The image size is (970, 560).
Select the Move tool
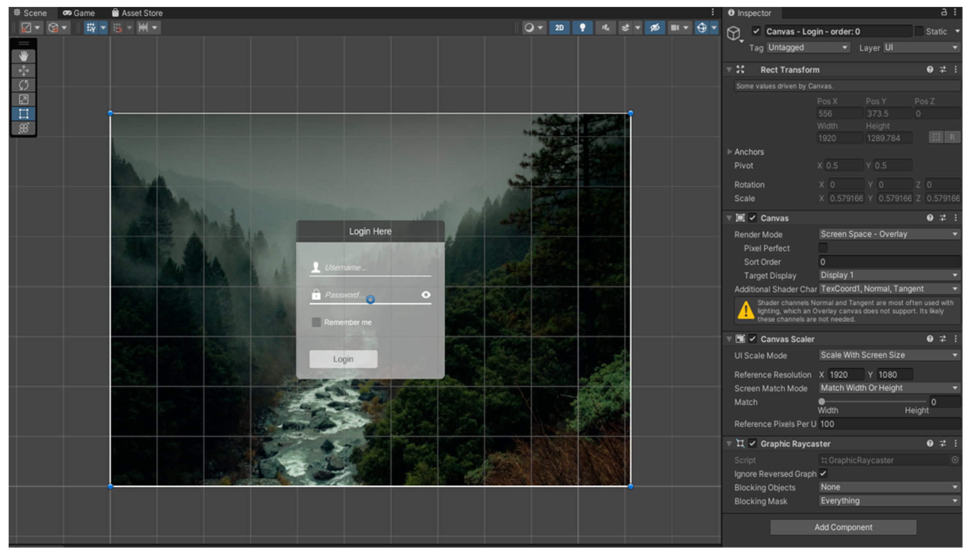(x=23, y=70)
